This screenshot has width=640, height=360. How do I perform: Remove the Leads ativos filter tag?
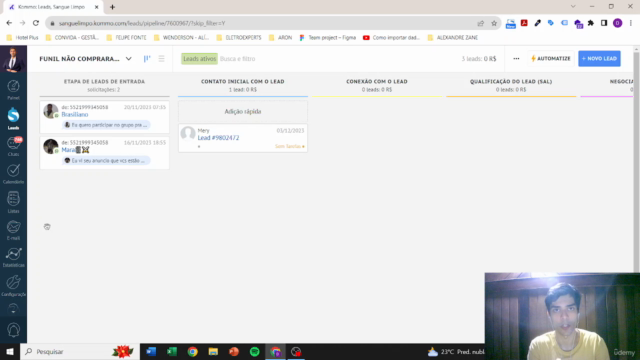[x=199, y=59]
